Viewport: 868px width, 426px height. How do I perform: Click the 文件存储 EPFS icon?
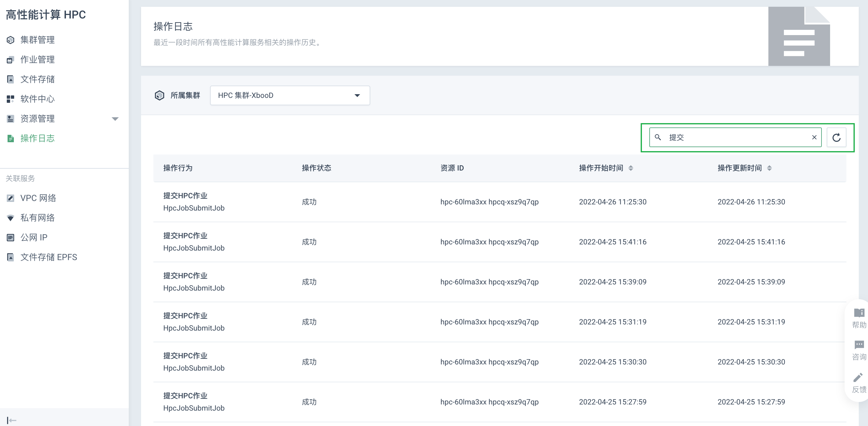point(10,257)
